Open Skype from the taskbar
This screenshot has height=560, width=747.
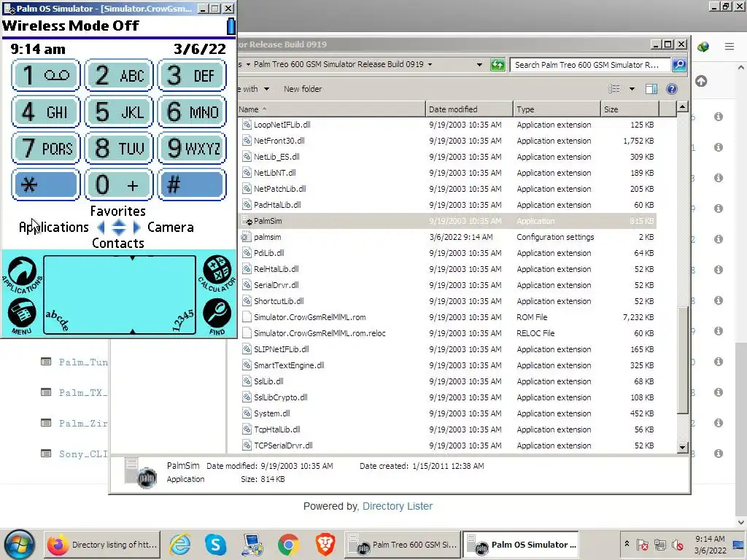click(216, 544)
